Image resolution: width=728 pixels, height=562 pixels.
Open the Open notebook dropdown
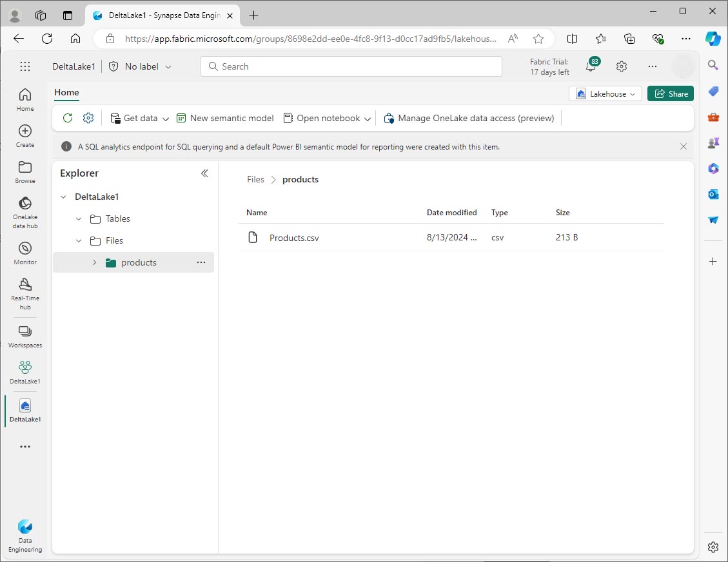[328, 118]
